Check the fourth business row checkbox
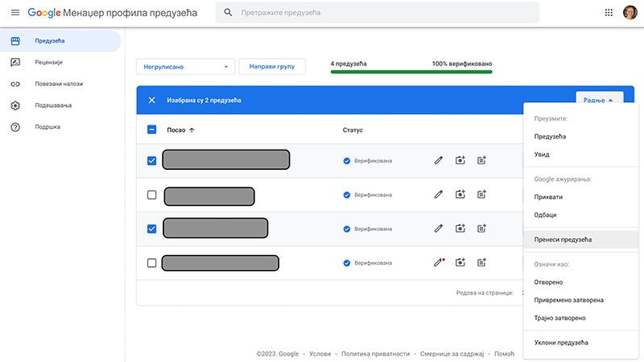 tap(151, 263)
